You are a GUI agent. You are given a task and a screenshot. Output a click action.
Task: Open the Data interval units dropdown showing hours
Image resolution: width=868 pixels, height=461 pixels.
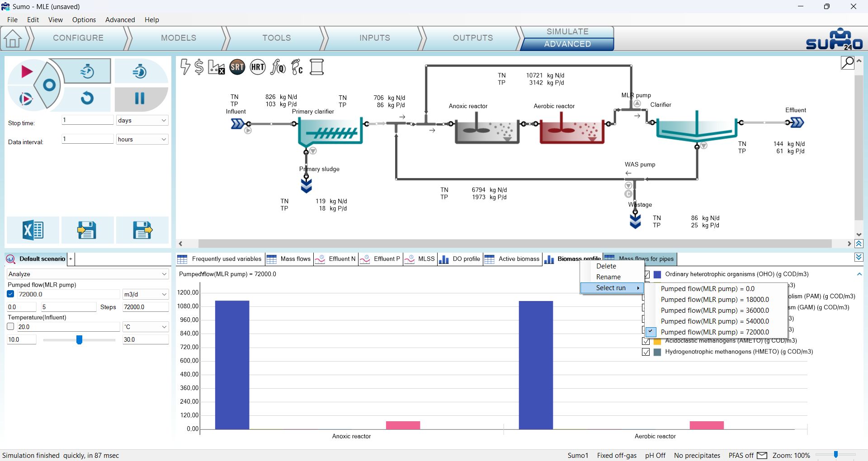[142, 139]
